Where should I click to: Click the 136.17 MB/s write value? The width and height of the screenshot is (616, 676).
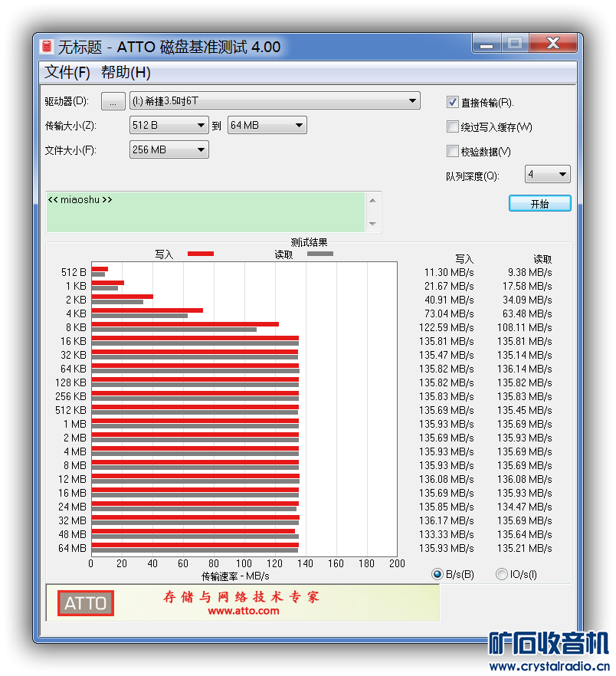pos(446,521)
